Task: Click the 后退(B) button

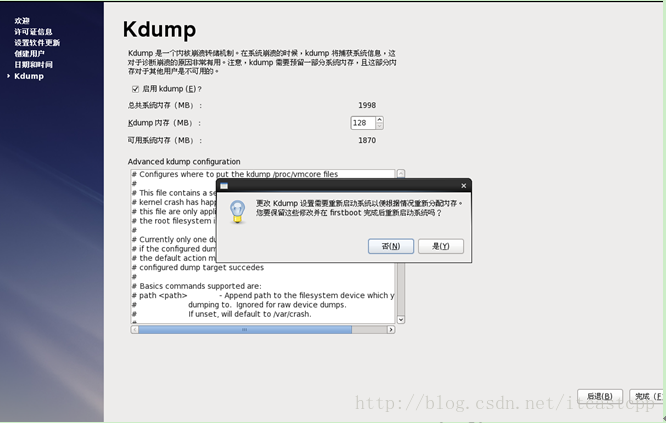Action: pyautogui.click(x=600, y=396)
